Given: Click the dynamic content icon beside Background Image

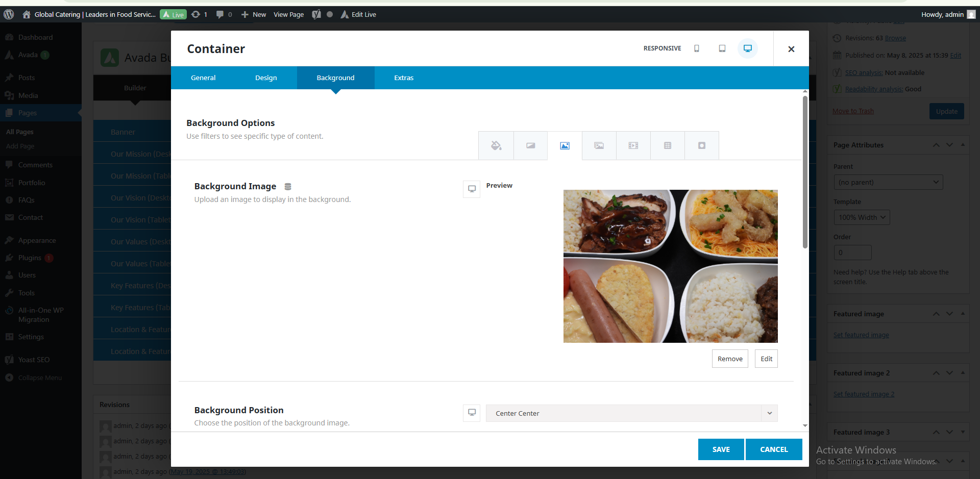Looking at the screenshot, I should (x=288, y=187).
